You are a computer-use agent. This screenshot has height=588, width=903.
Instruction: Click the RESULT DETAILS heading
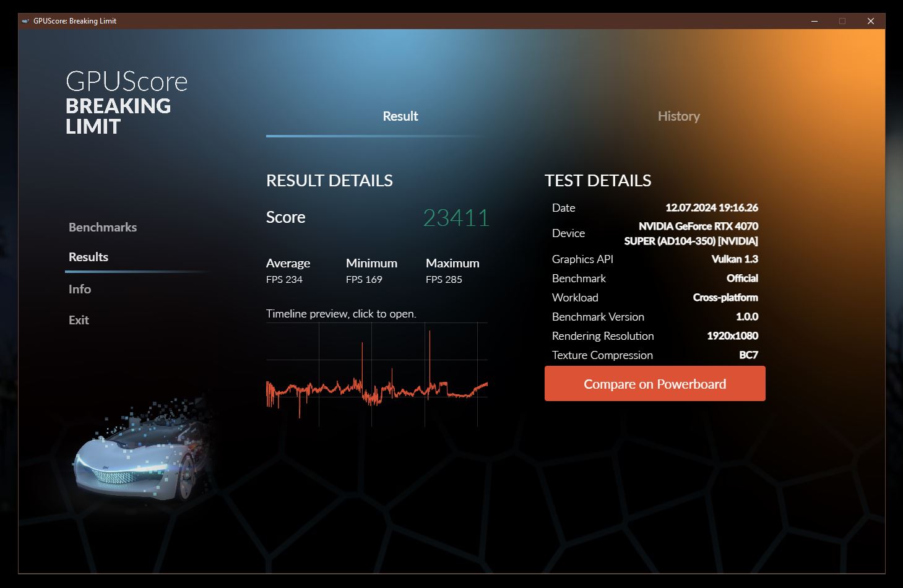pyautogui.click(x=329, y=180)
